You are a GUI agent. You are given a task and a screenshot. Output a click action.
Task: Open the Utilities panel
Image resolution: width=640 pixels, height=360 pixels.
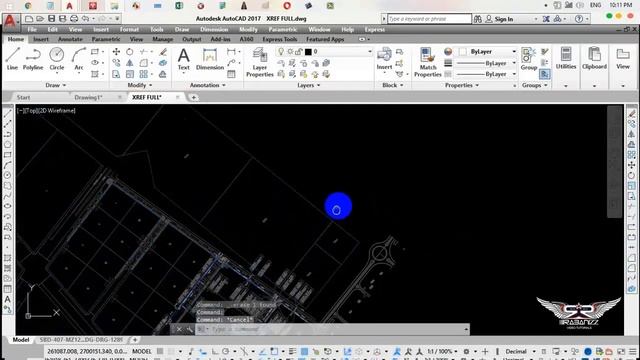click(566, 58)
